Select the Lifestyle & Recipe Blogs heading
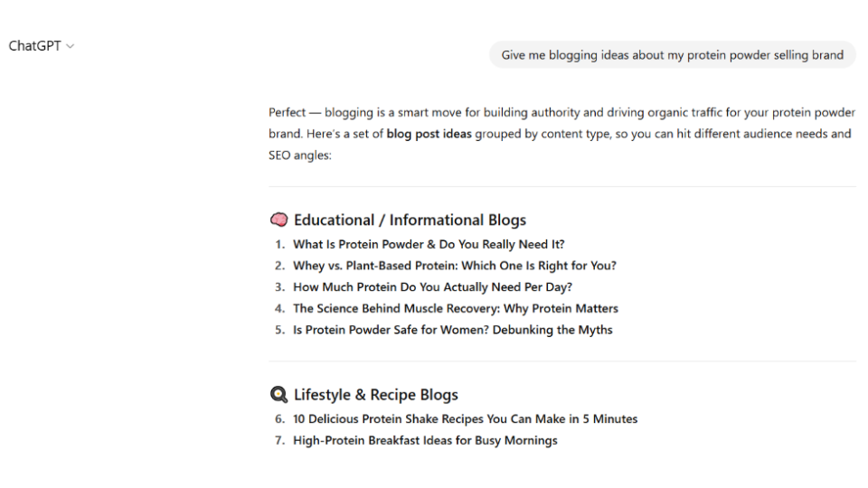This screenshot has height=488, width=868. [376, 395]
